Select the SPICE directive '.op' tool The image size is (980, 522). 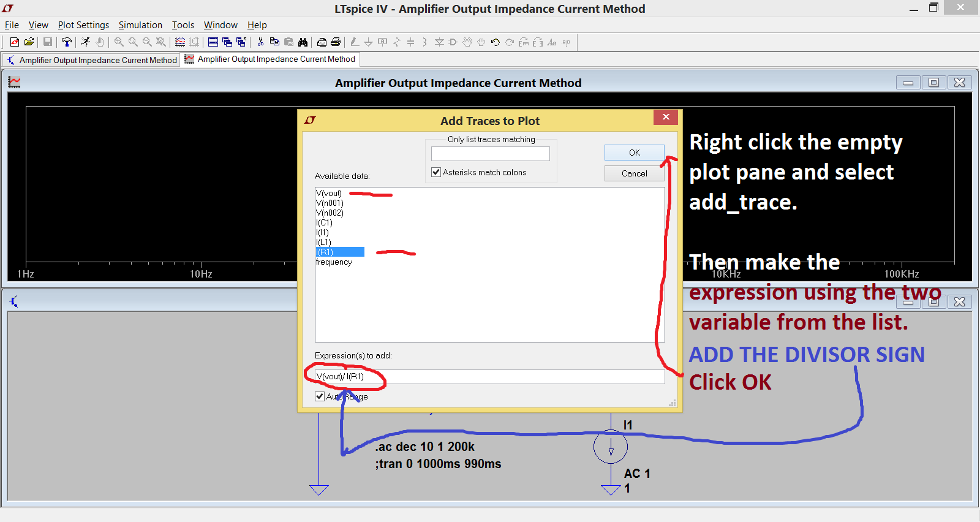[x=566, y=42]
